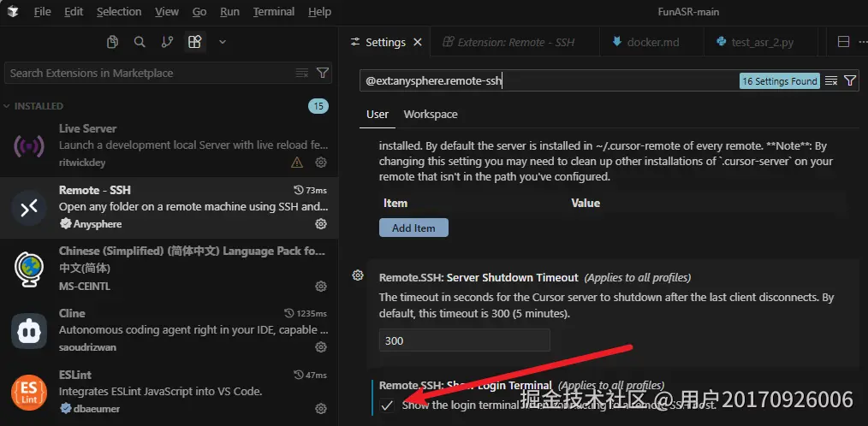Viewport: 868px width, 426px height.
Task: Open editor more actions ellipsis
Action: pos(863,42)
